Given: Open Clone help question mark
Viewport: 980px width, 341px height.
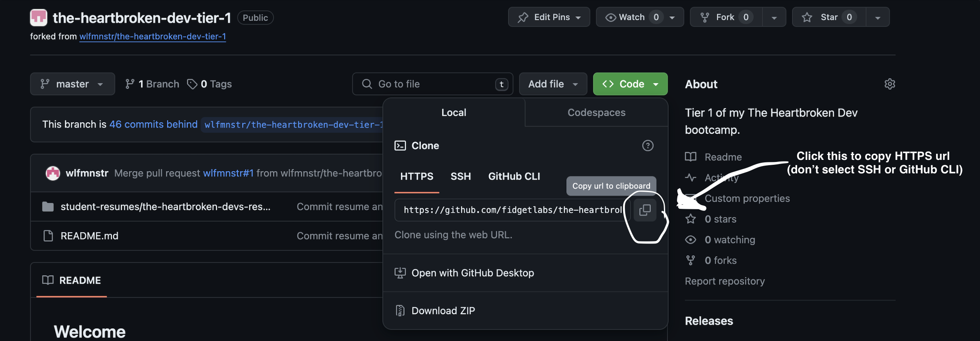Looking at the screenshot, I should coord(648,146).
